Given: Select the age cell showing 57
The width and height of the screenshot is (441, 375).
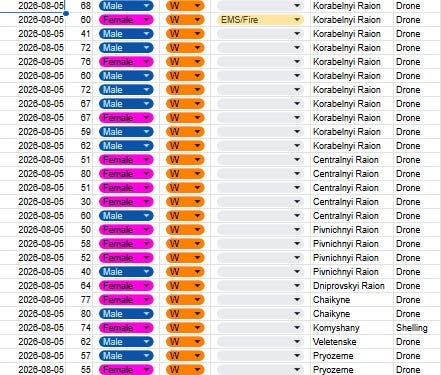Looking at the screenshot, I should (x=79, y=356).
